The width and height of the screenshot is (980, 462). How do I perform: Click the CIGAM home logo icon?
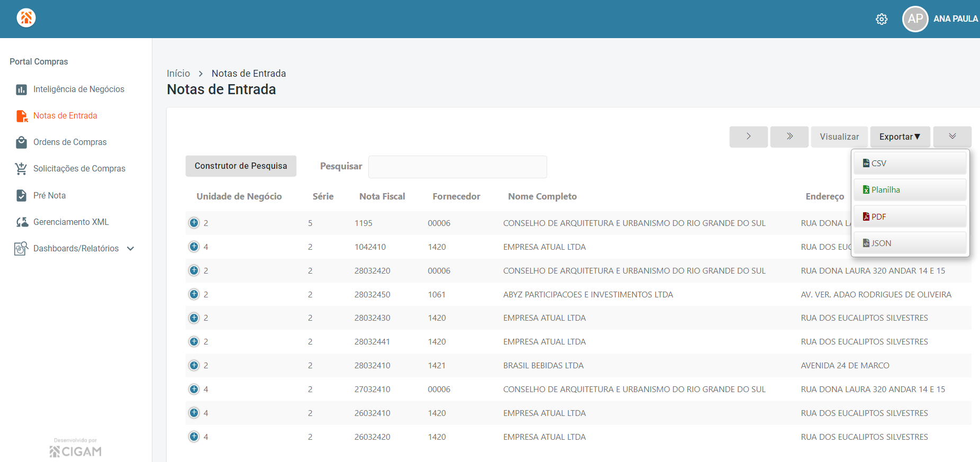click(x=26, y=18)
